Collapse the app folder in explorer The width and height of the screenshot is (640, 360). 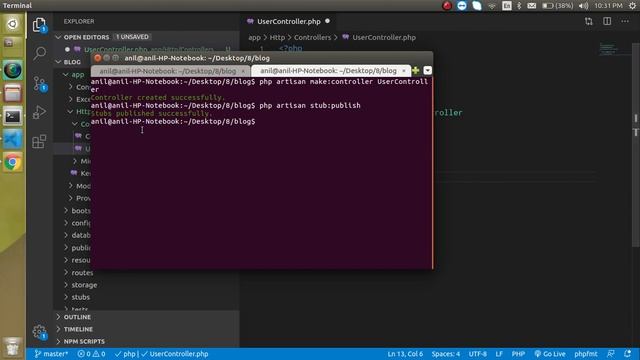(78, 75)
